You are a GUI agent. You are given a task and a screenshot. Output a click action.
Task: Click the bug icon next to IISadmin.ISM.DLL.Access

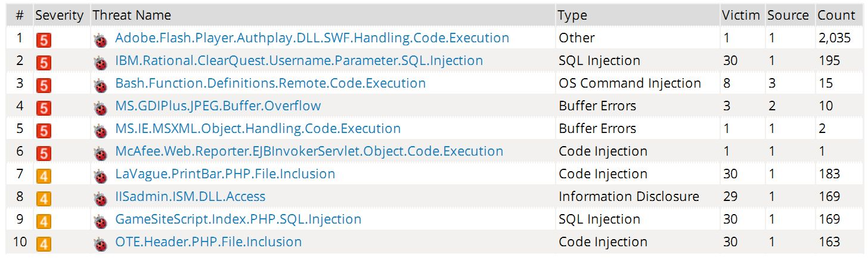click(x=100, y=199)
